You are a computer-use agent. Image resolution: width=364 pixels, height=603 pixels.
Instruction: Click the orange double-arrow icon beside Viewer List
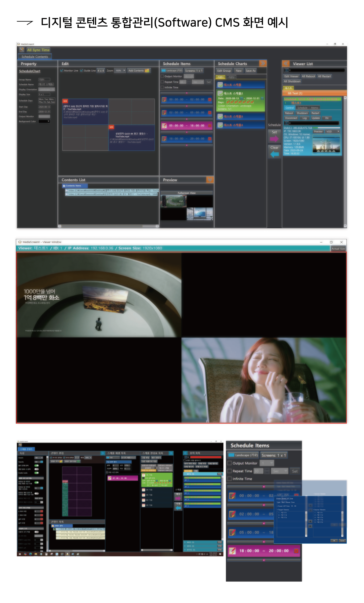pyautogui.click(x=286, y=64)
